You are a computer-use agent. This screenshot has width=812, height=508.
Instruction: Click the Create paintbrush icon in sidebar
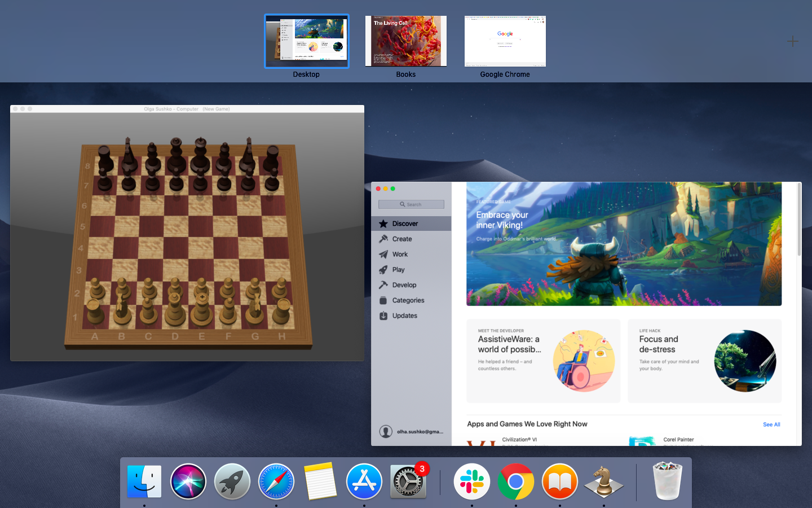(383, 239)
